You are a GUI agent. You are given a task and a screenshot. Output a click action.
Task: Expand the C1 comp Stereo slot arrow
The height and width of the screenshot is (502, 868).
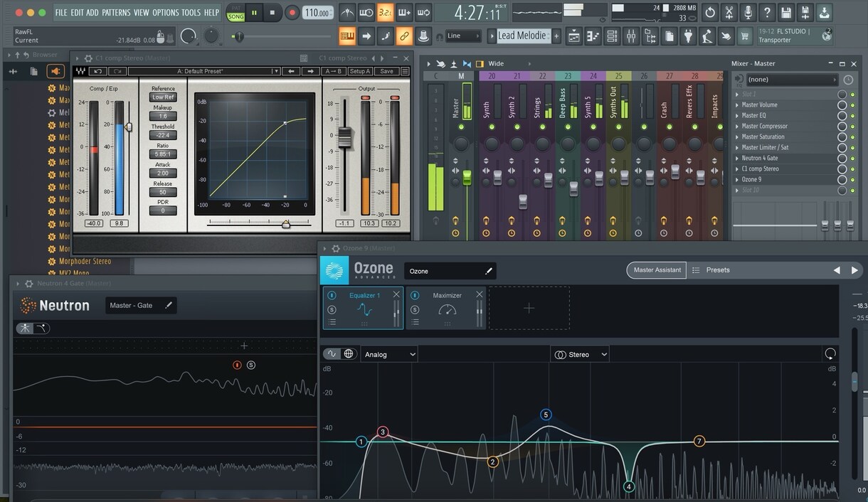tap(737, 169)
